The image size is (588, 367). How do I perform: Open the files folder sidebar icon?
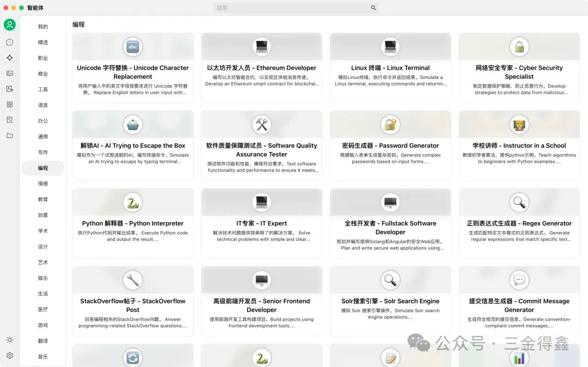point(10,136)
